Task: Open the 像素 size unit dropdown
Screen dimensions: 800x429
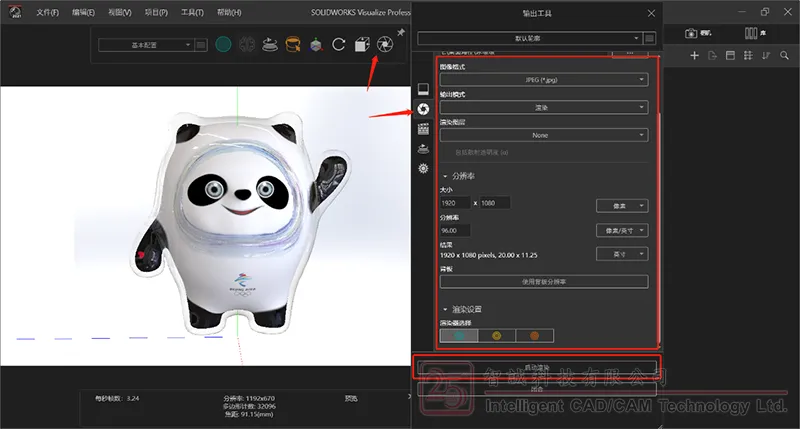Action: 622,206
